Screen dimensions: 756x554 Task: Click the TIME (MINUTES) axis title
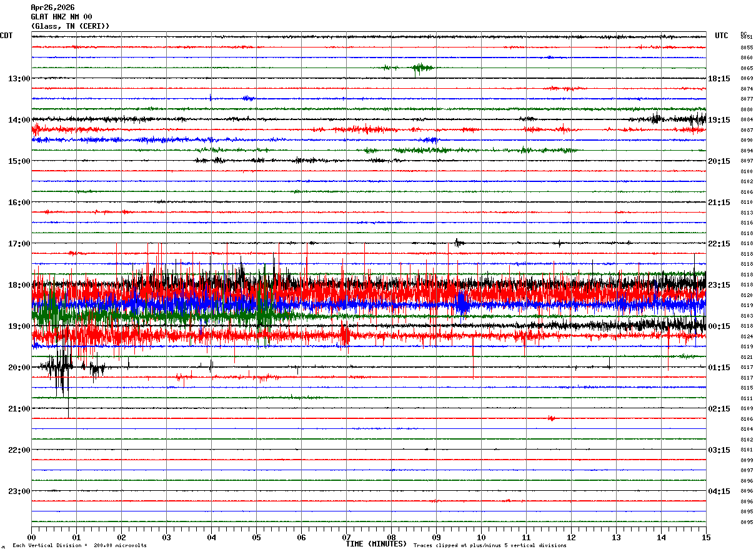coord(376,544)
